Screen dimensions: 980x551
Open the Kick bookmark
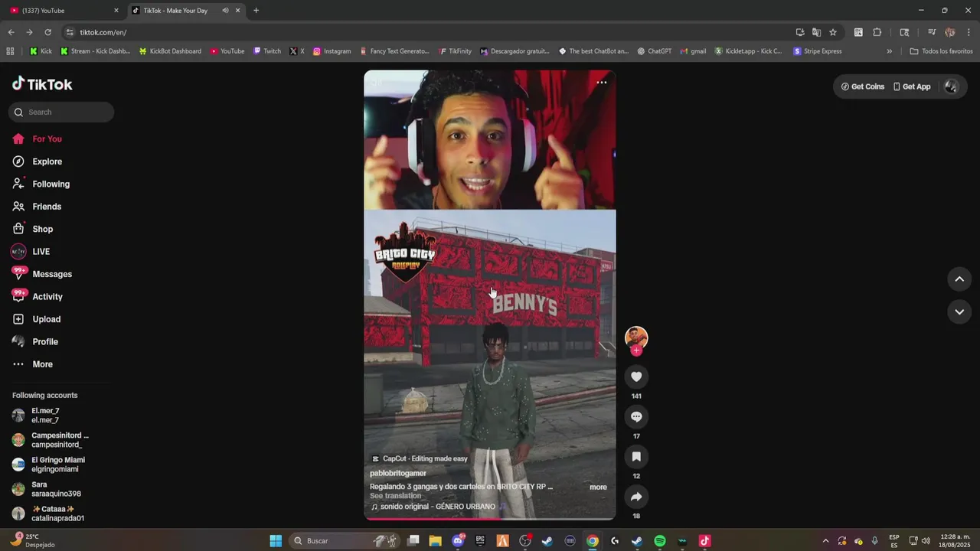(x=41, y=51)
